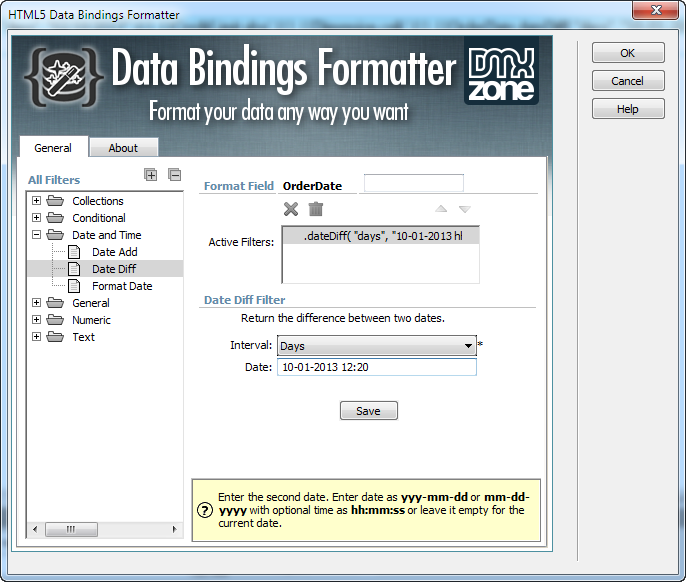
Task: Click the Date and Time category label
Action: pyautogui.click(x=107, y=235)
